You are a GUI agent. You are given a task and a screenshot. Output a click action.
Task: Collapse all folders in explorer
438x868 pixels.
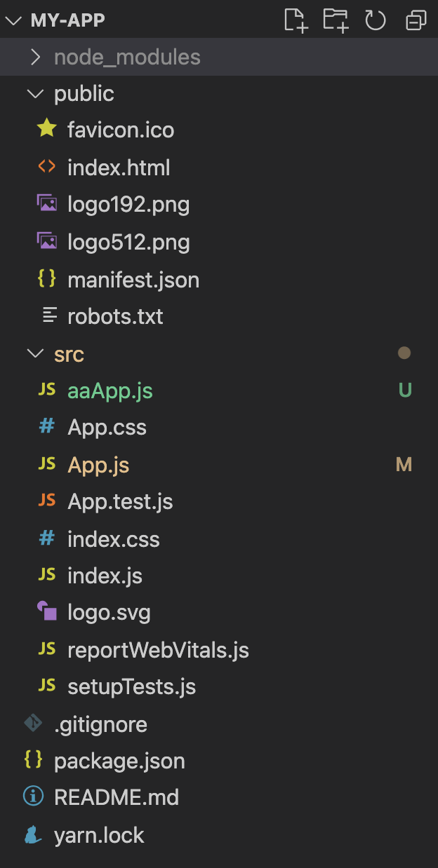pyautogui.click(x=416, y=20)
